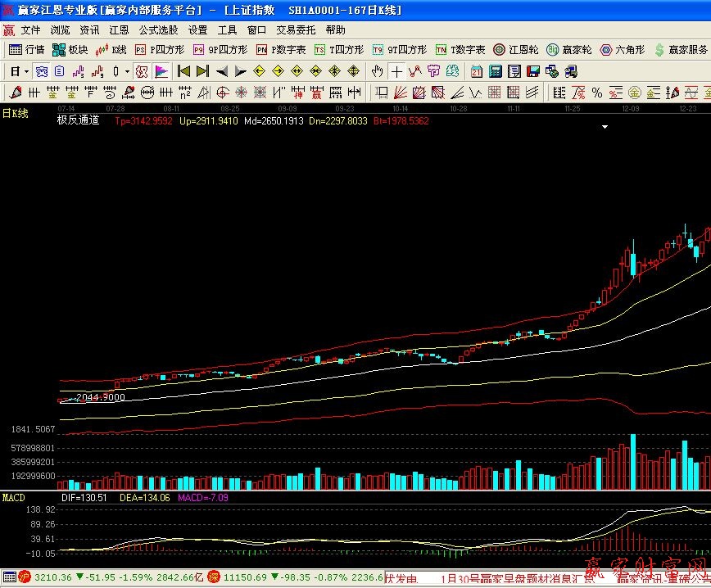Click the calendar icon in the toolbar
This screenshot has height=588, width=711.
(x=477, y=71)
